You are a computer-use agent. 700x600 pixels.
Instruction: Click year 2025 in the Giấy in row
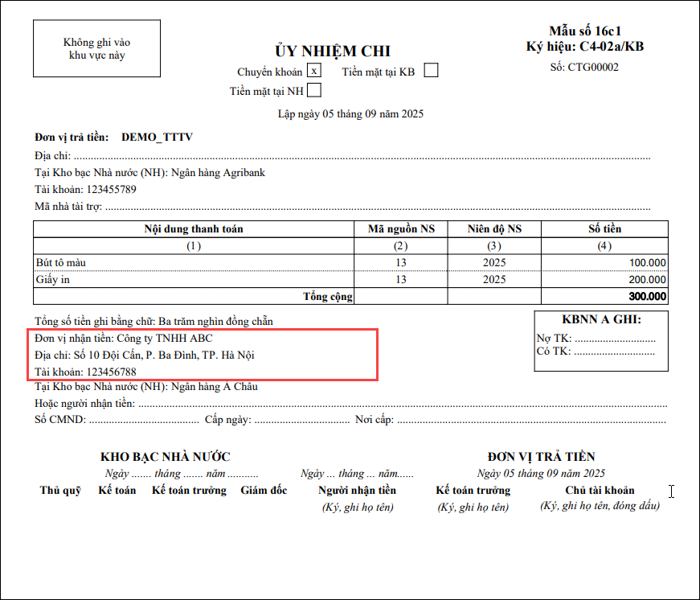point(494,280)
